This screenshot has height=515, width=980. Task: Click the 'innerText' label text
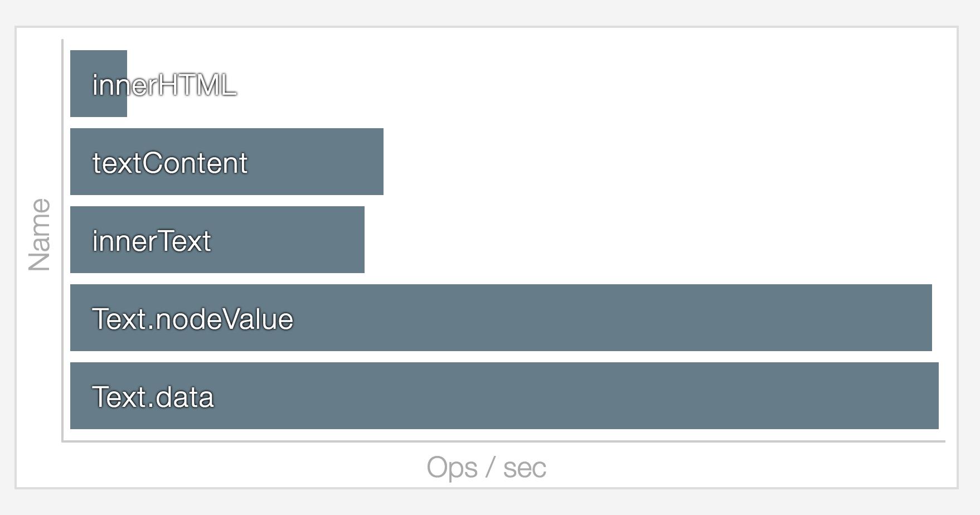tap(152, 241)
